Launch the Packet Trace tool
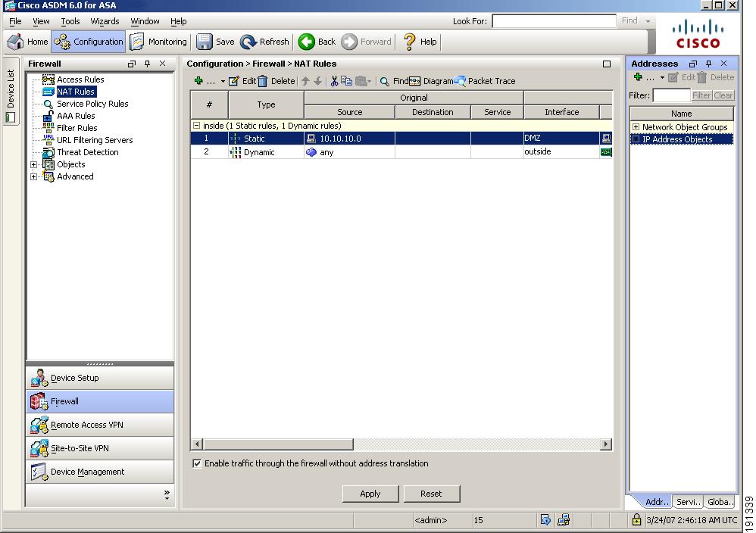The height and width of the screenshot is (533, 756). click(485, 81)
